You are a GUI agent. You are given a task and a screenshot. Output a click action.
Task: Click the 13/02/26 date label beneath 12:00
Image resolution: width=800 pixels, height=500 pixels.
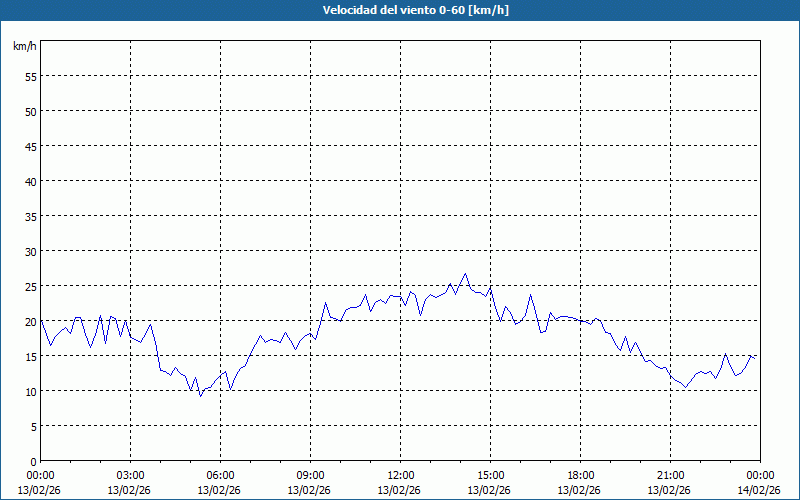(400, 490)
